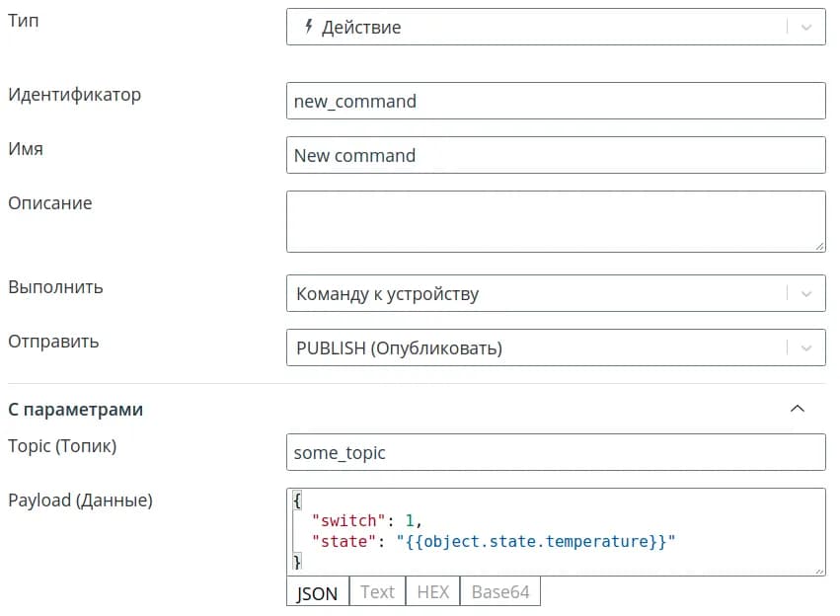Choose the Base64 payload format tab
This screenshot has height=616, width=840.
499,592
